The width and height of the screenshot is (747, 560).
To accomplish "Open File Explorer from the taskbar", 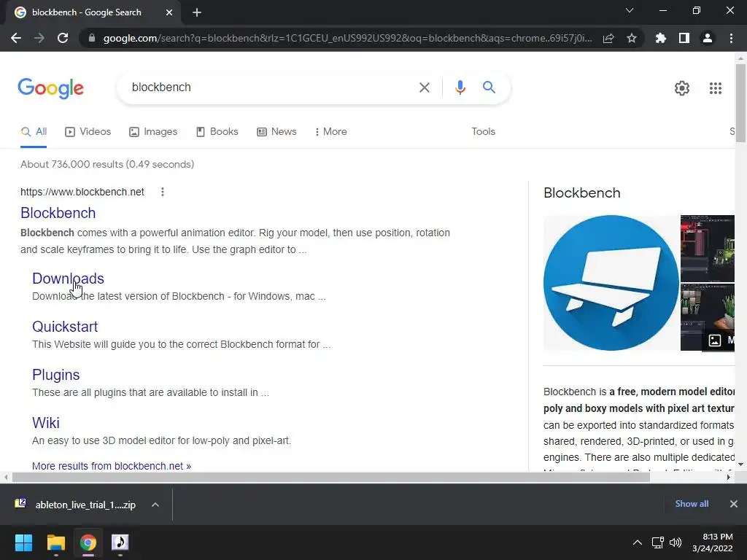I will [55, 542].
